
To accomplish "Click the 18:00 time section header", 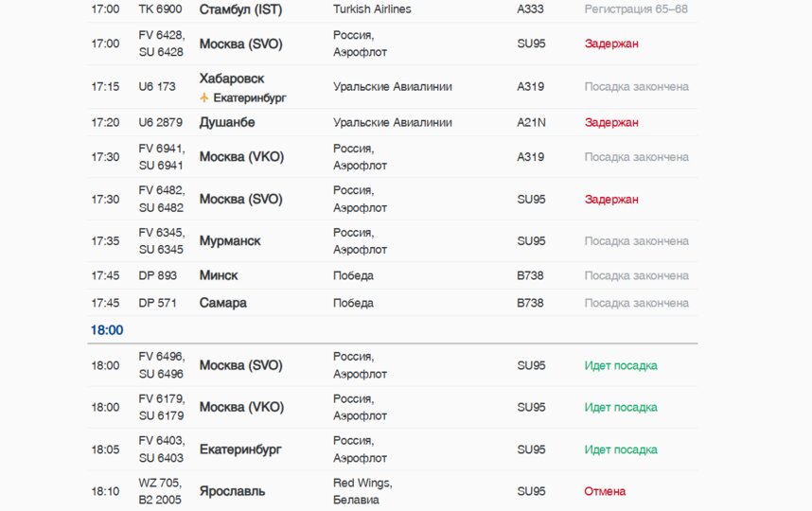I will [107, 330].
